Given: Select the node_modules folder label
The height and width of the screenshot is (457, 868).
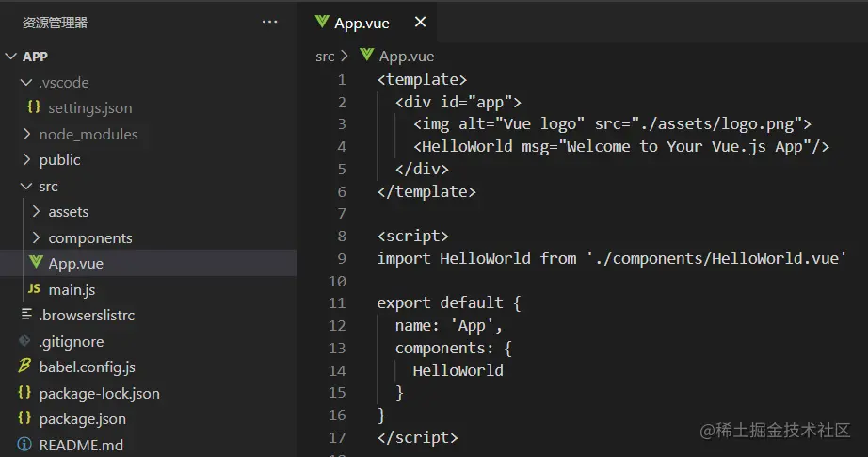Looking at the screenshot, I should click(88, 134).
